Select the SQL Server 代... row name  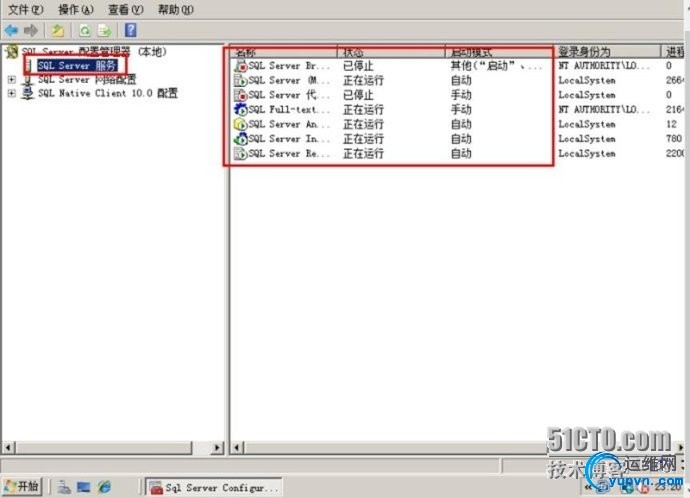click(289, 95)
